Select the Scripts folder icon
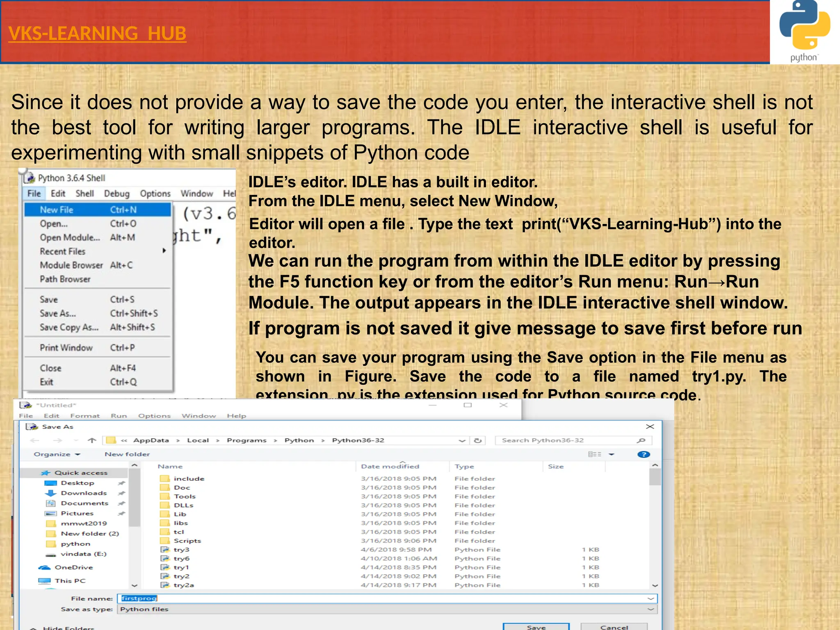Screen dimensions: 840x630 tap(164, 541)
